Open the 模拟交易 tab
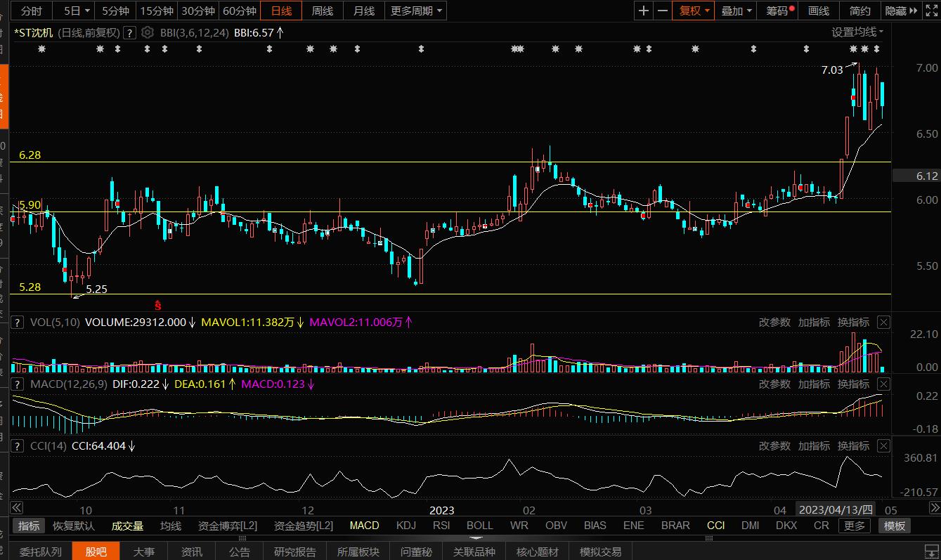 click(600, 552)
